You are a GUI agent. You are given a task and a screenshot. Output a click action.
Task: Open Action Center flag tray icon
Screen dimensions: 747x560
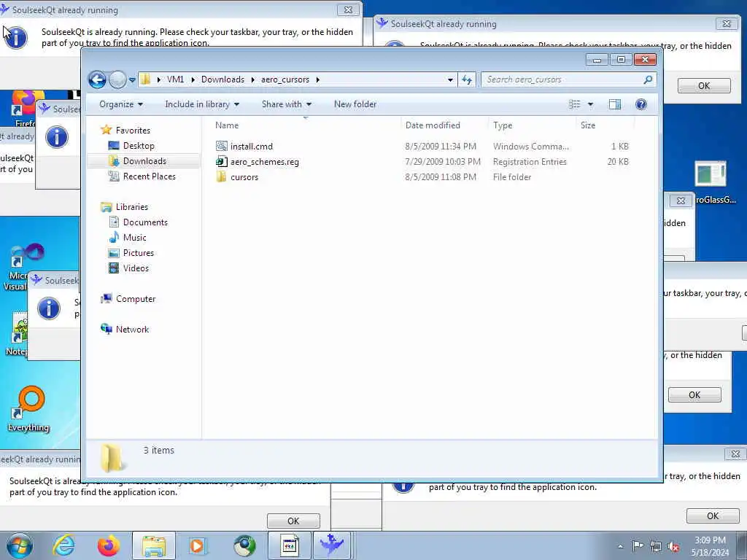pyautogui.click(x=638, y=545)
